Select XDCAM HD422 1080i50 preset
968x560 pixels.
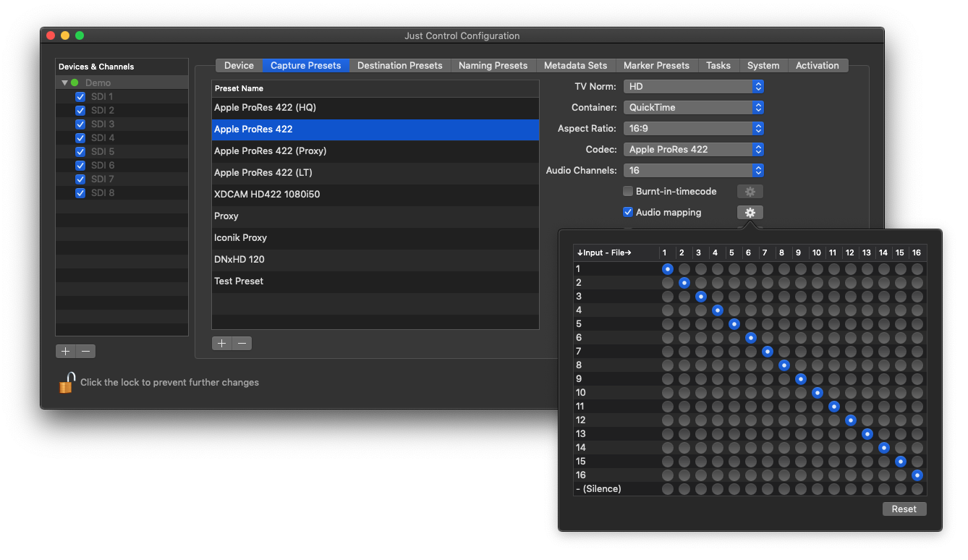(x=375, y=195)
